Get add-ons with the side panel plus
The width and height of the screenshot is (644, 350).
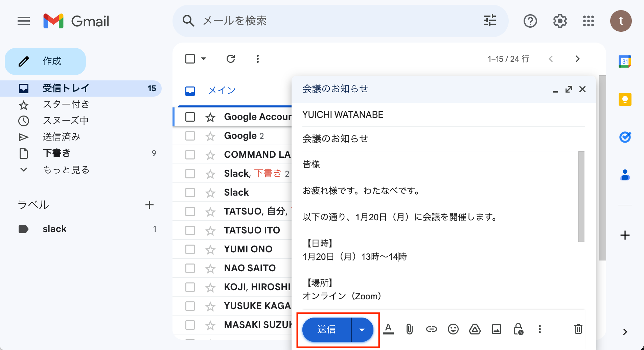pyautogui.click(x=625, y=235)
